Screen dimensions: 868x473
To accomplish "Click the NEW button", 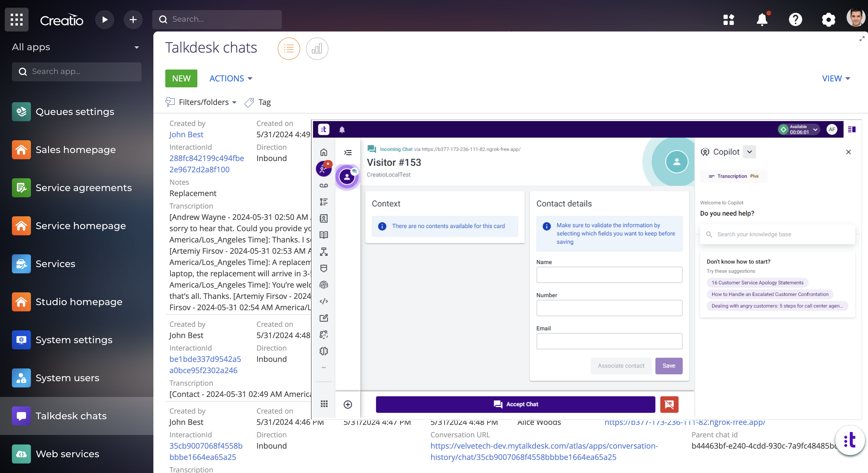I will point(181,78).
